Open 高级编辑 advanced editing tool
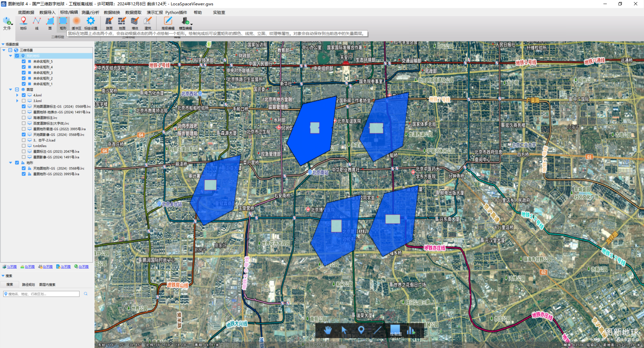This screenshot has width=644, height=348. 168,23
